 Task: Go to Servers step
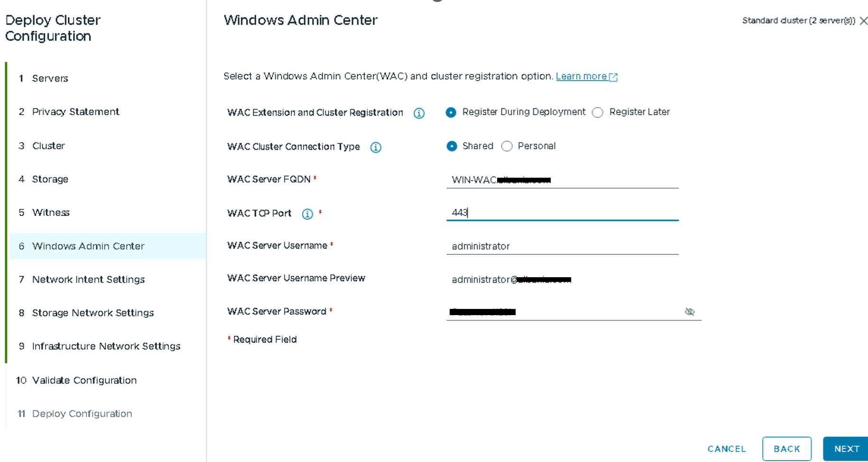click(x=50, y=78)
